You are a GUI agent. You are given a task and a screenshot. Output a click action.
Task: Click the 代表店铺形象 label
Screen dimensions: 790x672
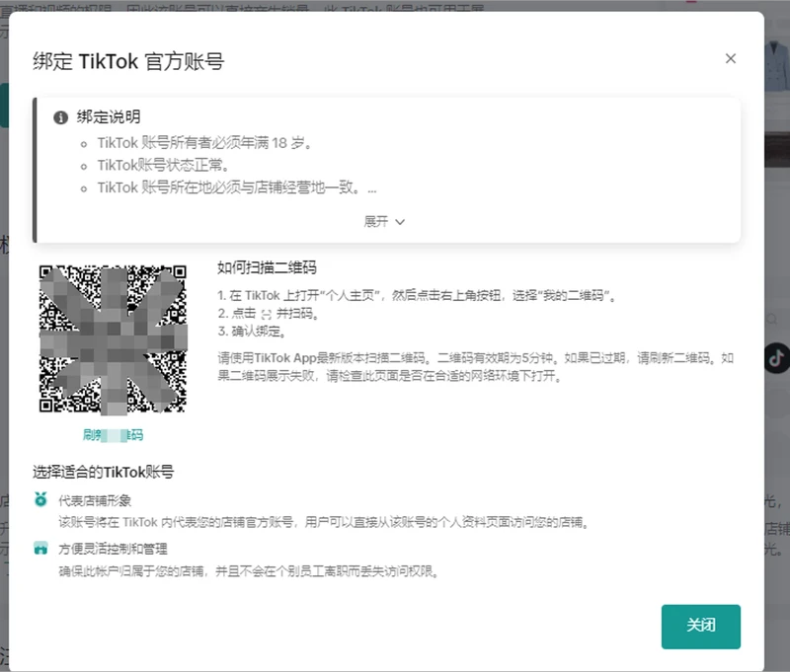[95, 500]
